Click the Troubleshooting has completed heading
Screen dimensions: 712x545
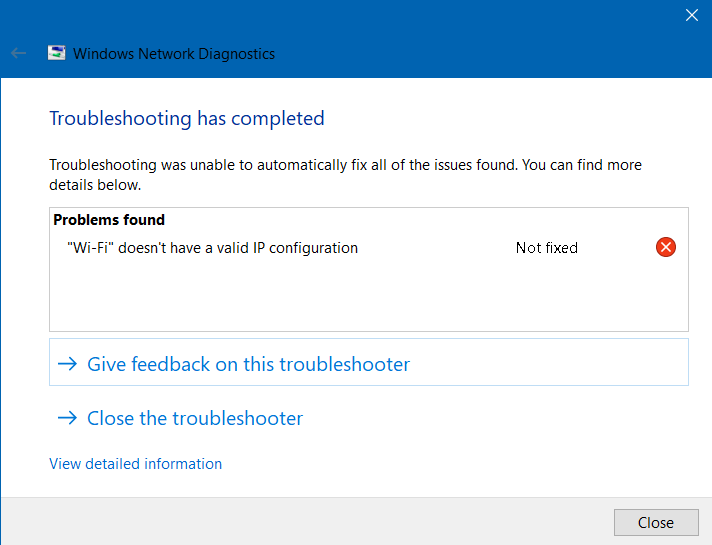point(187,119)
